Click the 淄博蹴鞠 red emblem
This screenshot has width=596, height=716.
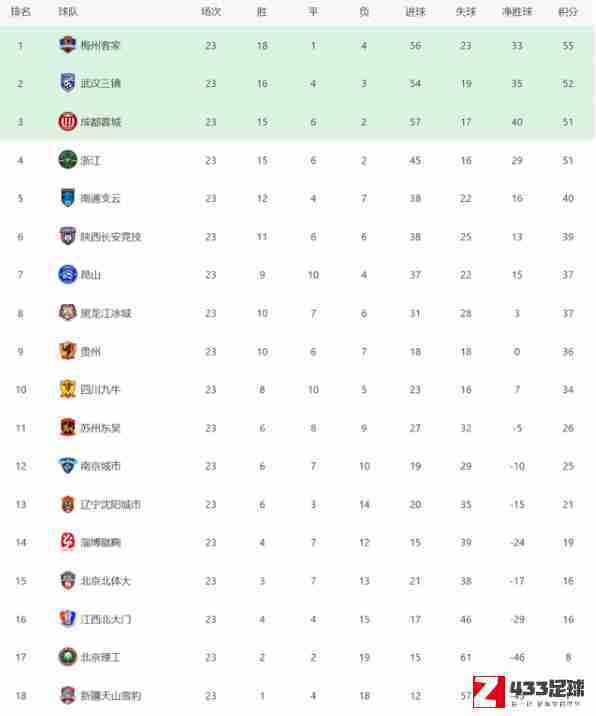click(68, 542)
